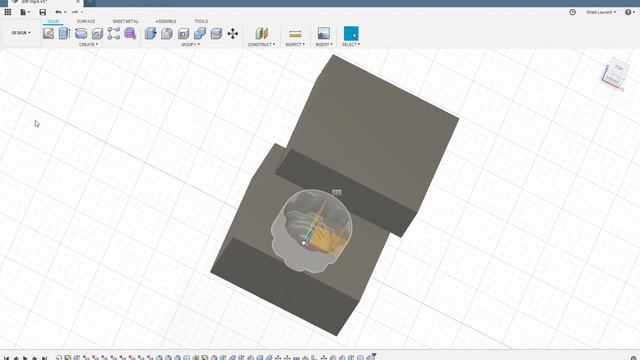
Task: Select the Fillet tool
Action: click(167, 33)
